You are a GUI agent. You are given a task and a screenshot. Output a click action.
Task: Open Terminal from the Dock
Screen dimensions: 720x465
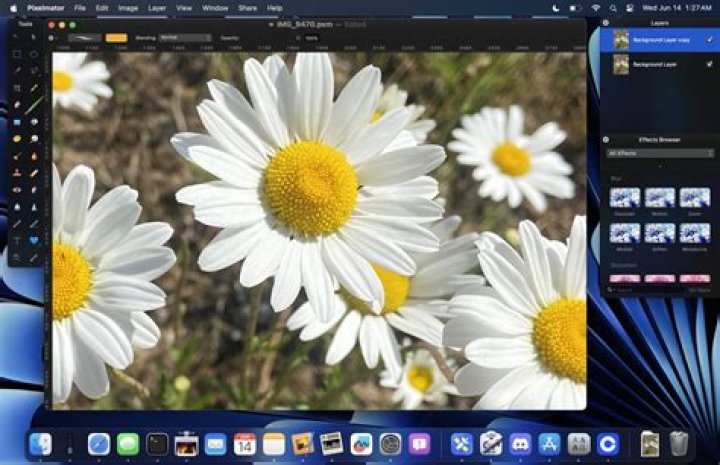(x=157, y=444)
